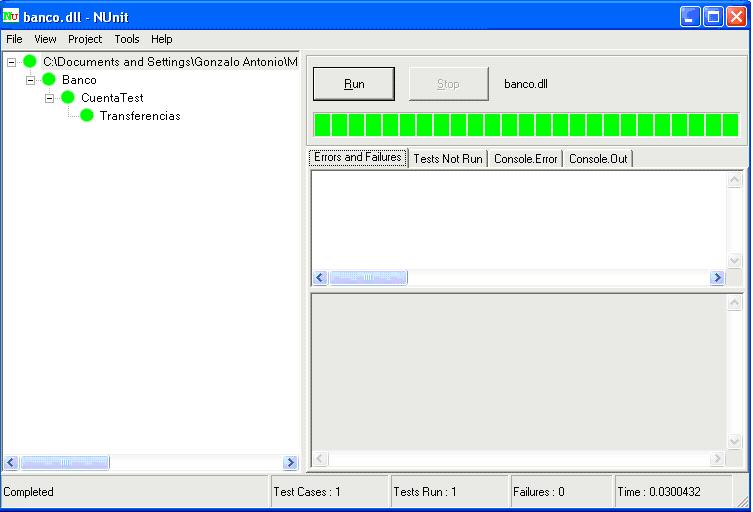The height and width of the screenshot is (512, 753).
Task: Open the View menu
Action: (x=45, y=39)
